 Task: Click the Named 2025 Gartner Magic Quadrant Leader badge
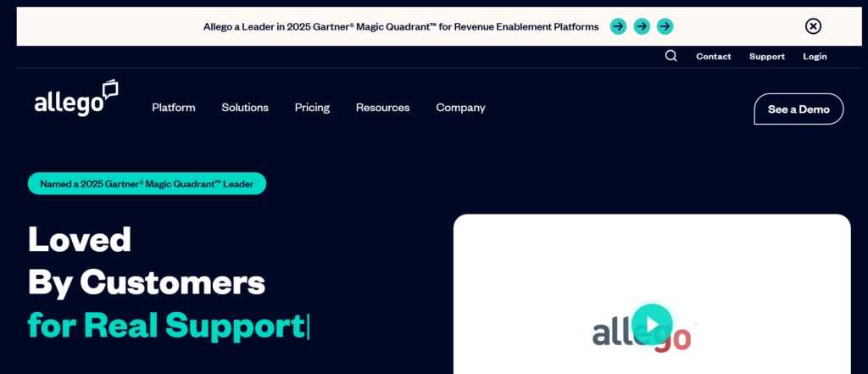click(x=147, y=183)
